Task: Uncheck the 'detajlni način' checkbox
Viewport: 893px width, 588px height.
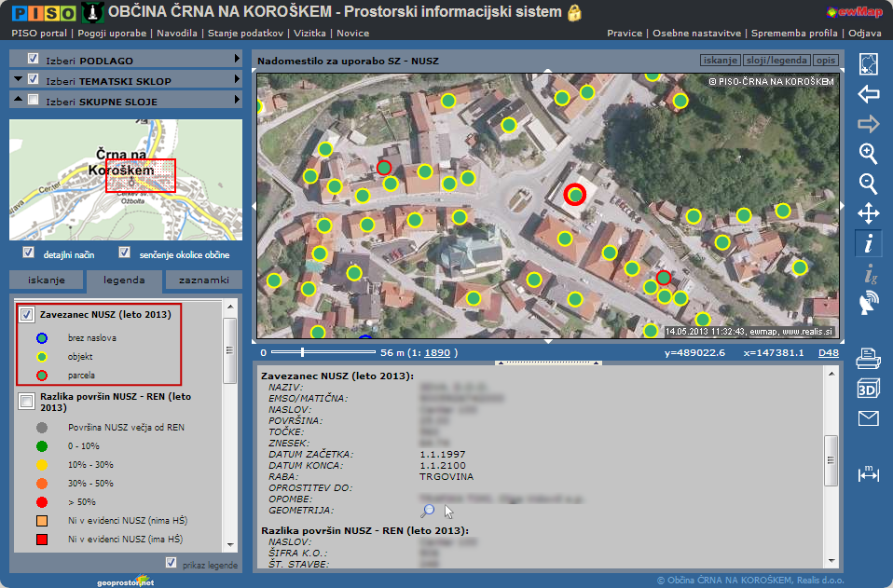Action: pos(29,253)
